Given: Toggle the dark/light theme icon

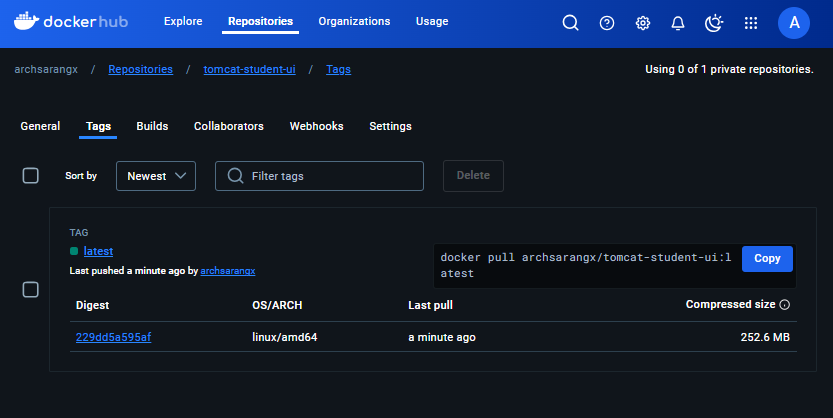Looking at the screenshot, I should pyautogui.click(x=714, y=22).
